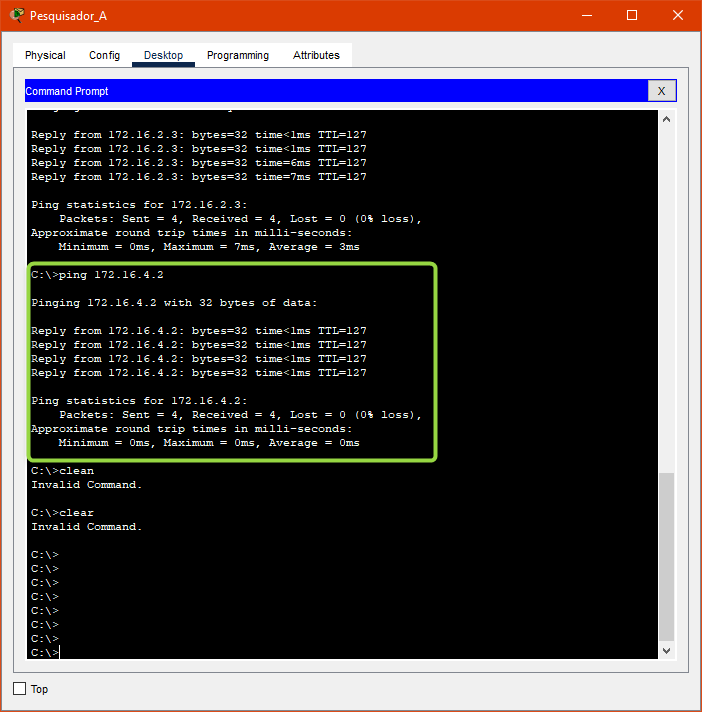Image resolution: width=702 pixels, height=712 pixels.
Task: Click 'Ping statistics for 172.16.2.3:' line
Action: coord(139,205)
